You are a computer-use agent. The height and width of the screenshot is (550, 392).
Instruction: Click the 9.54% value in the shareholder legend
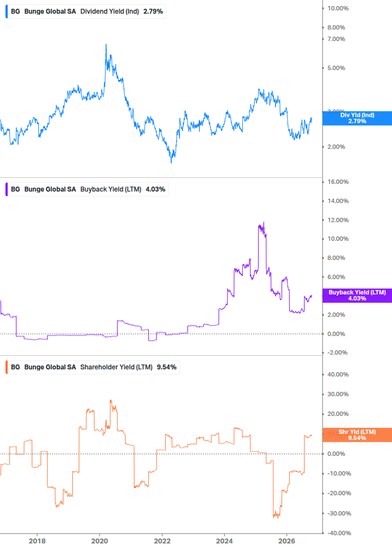click(166, 367)
